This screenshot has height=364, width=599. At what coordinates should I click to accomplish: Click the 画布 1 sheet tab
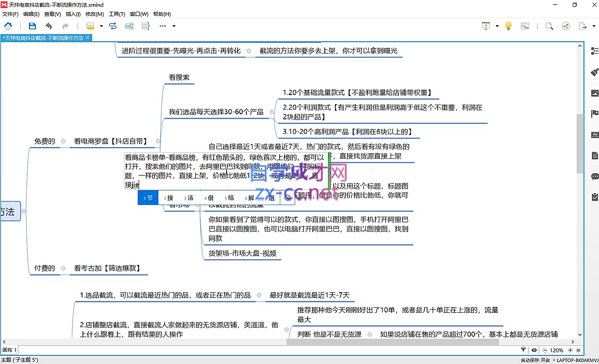click(9, 350)
